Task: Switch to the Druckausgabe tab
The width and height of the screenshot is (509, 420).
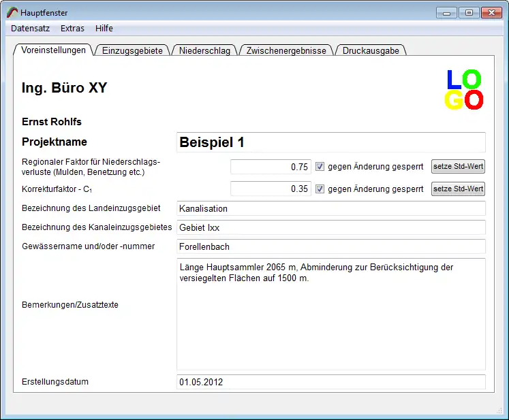Action: tap(371, 50)
